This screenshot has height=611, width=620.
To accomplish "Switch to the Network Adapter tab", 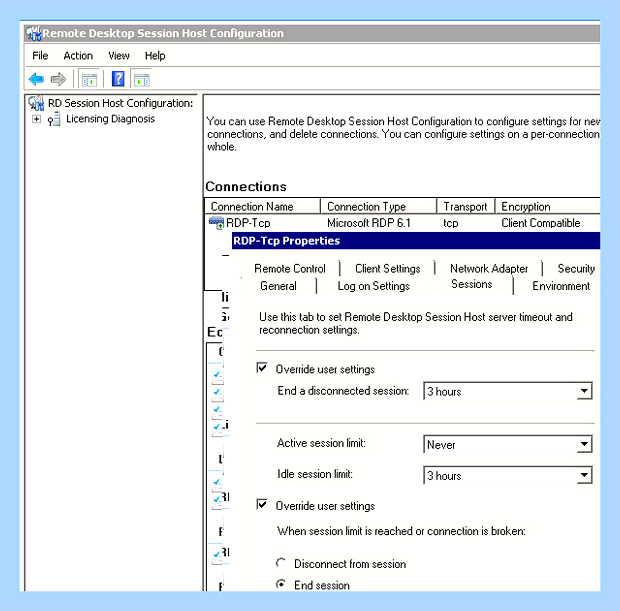I will 489,269.
